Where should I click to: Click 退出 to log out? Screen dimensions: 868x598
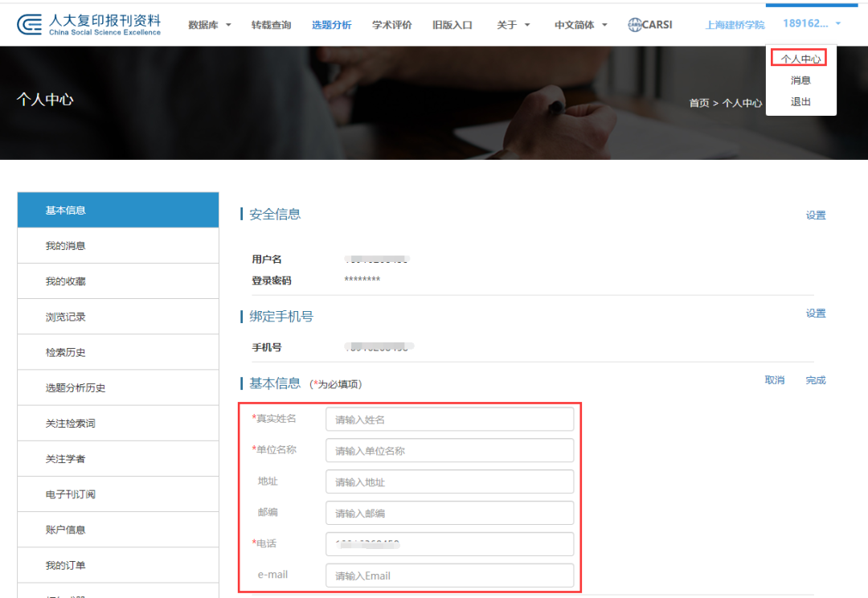coord(799,101)
